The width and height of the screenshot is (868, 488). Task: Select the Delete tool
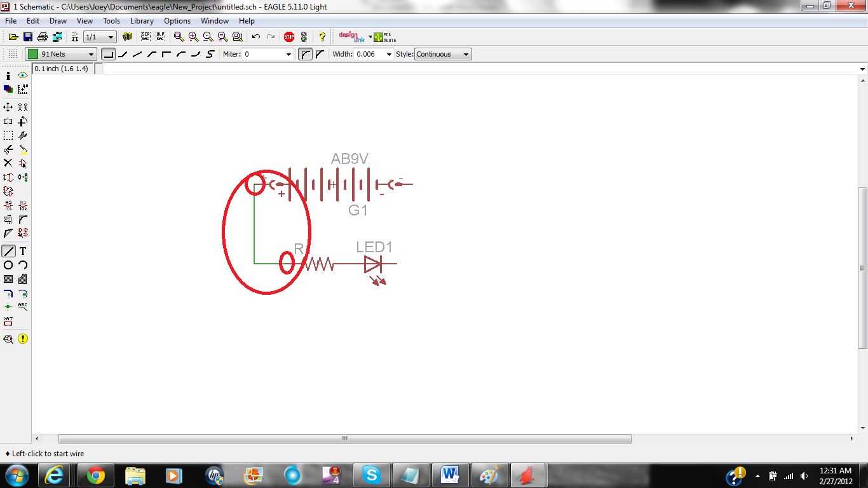(8, 163)
